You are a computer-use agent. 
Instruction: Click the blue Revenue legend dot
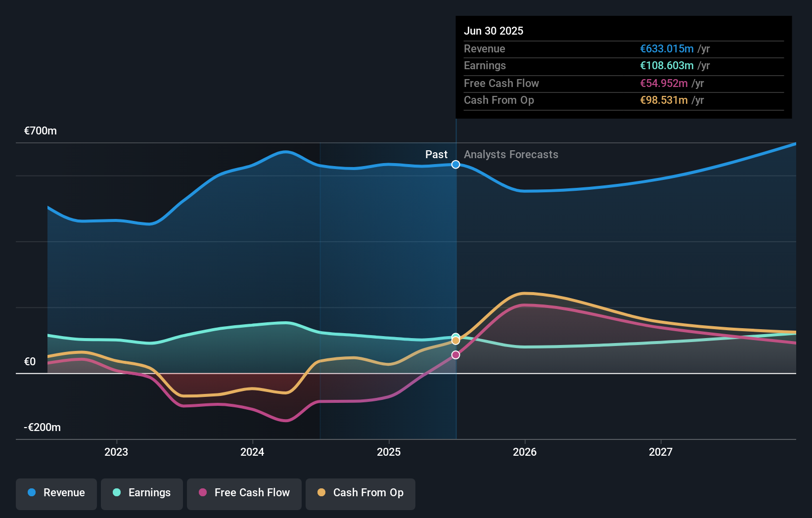coord(31,493)
